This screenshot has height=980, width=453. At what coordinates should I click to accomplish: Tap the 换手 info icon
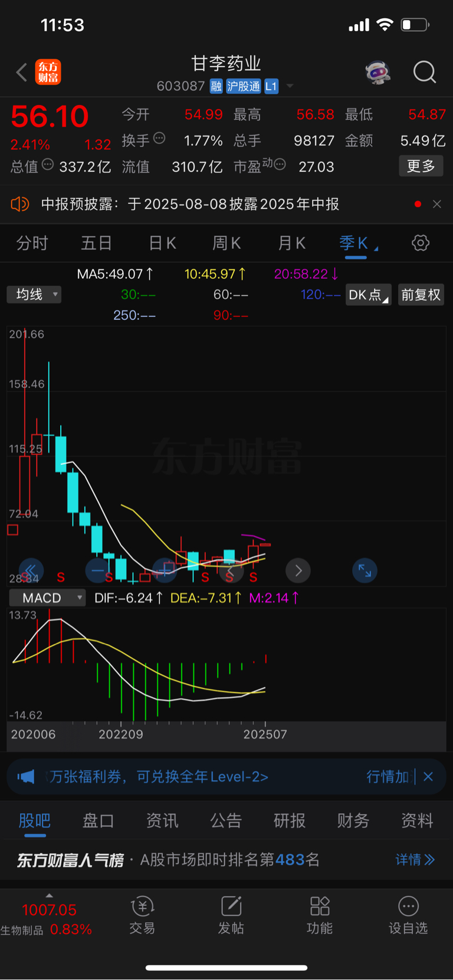click(x=159, y=138)
